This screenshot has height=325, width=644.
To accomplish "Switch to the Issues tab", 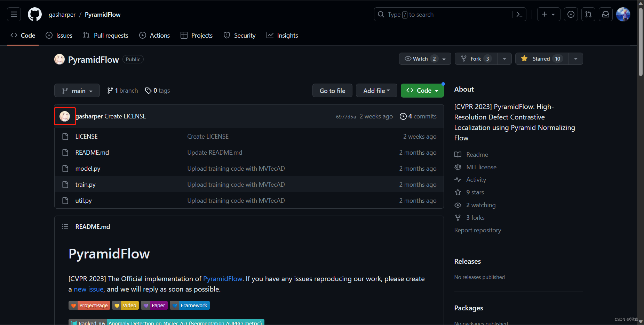I will click(59, 36).
